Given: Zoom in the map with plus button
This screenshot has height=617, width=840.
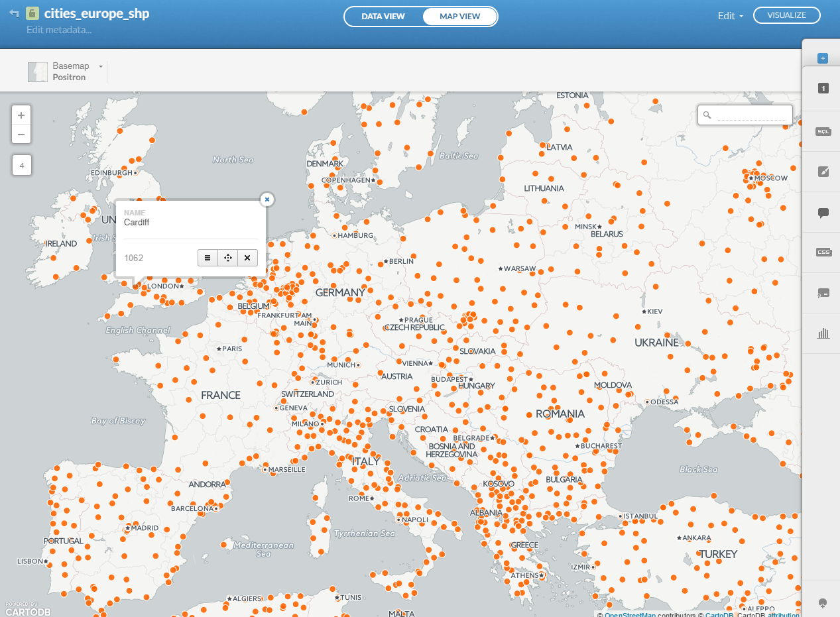Looking at the screenshot, I should 21,115.
